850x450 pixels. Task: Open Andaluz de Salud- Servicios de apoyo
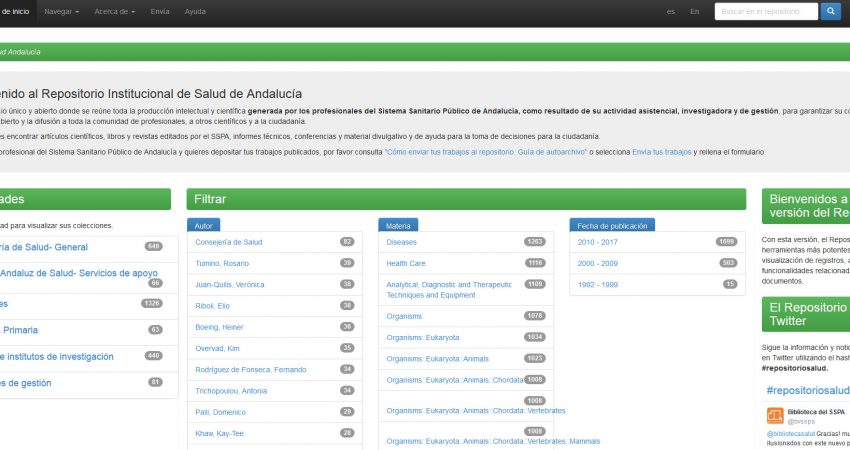tap(79, 273)
